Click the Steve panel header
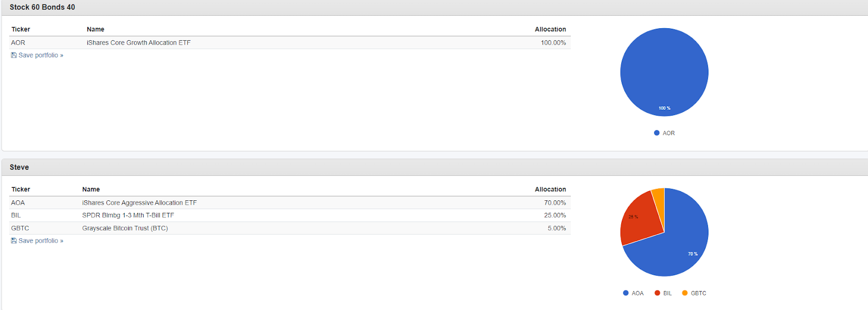Screen dimensions: 868x310 [434, 167]
